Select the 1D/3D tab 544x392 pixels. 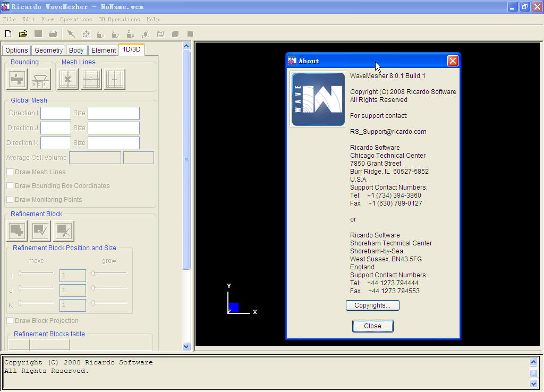click(132, 49)
